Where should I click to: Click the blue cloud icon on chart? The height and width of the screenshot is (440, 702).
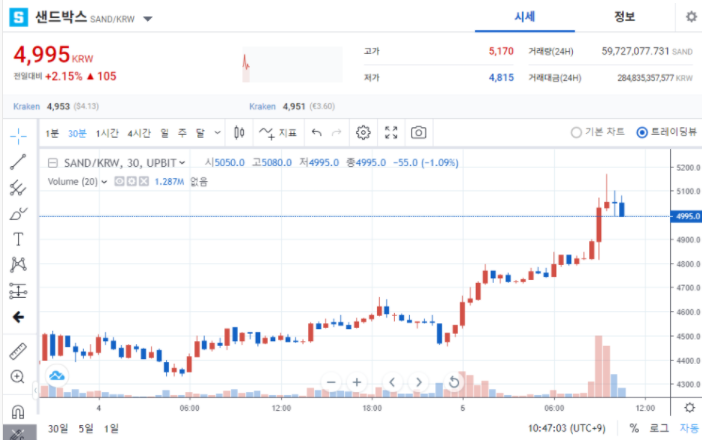coord(57,376)
